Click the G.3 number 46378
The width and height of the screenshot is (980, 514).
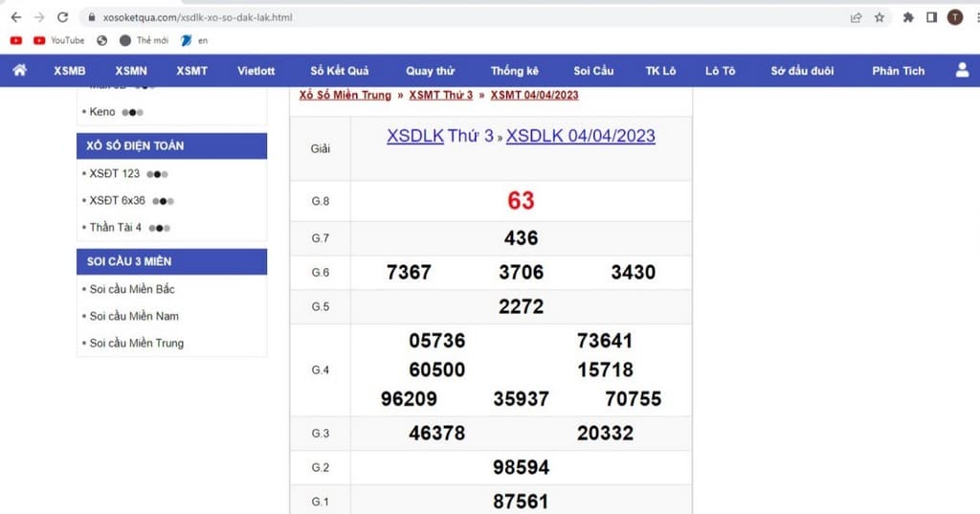[x=436, y=433]
